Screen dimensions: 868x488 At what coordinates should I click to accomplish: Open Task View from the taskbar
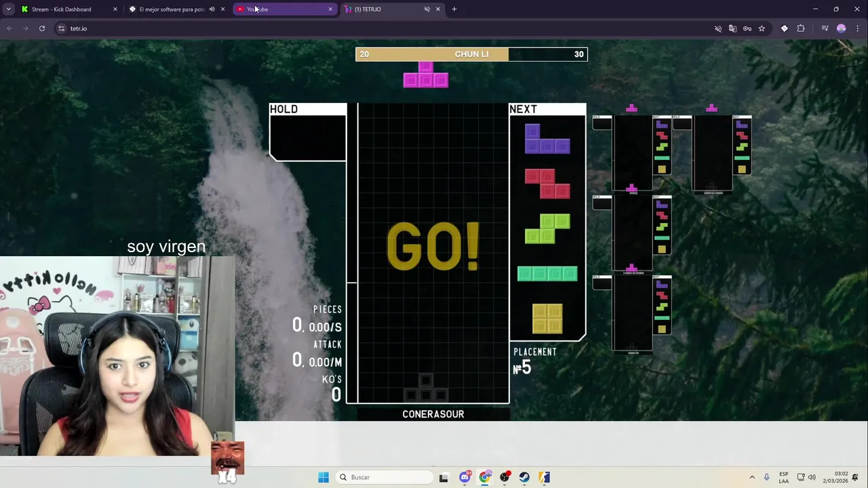[x=443, y=477]
